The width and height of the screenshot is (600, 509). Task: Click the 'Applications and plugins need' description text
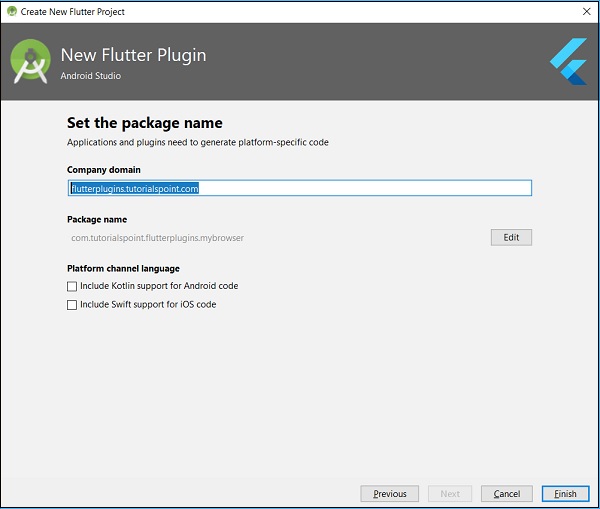point(197,143)
